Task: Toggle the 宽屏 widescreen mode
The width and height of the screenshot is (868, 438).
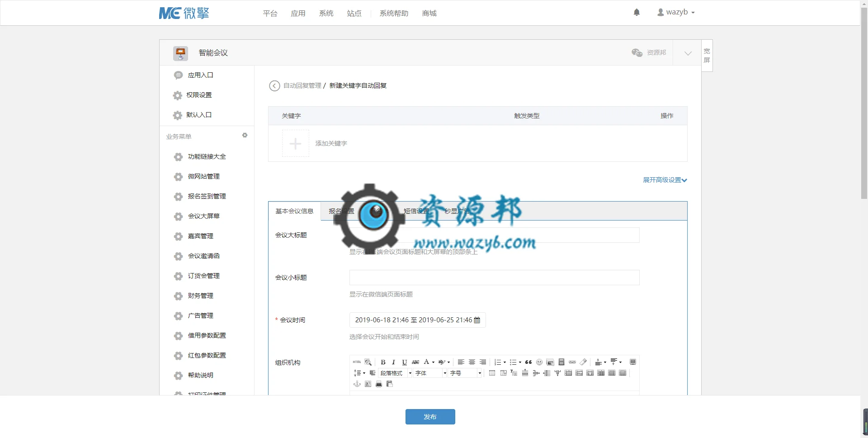Action: pyautogui.click(x=707, y=56)
